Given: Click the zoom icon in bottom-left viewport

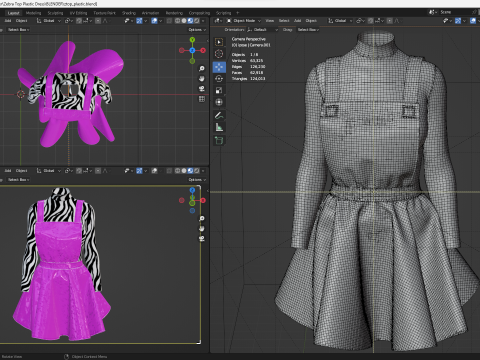Looking at the screenshot, I should coord(202,218).
